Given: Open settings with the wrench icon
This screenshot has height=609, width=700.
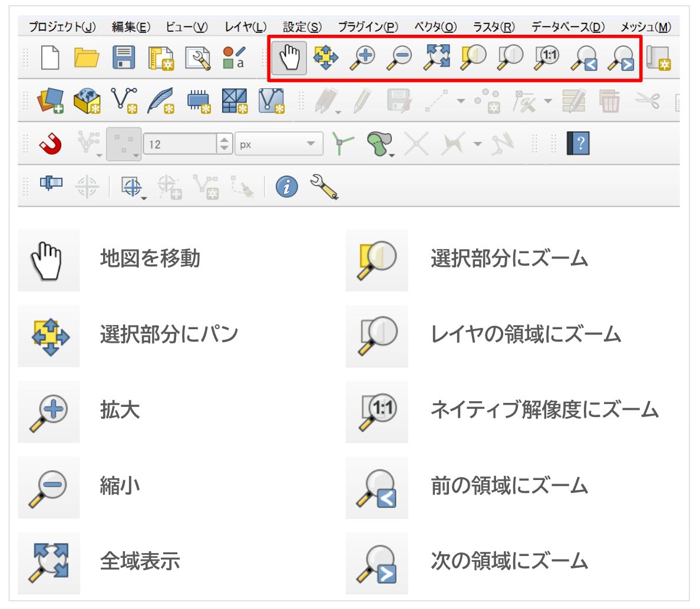Looking at the screenshot, I should 325,187.
